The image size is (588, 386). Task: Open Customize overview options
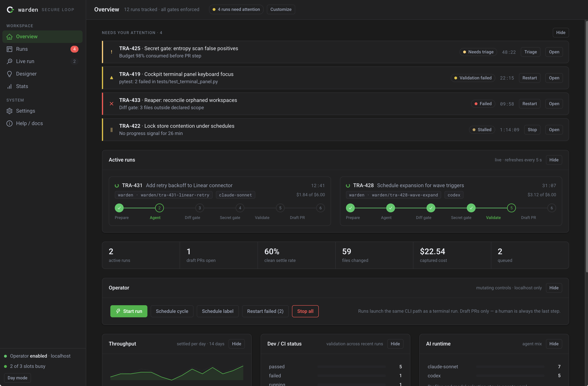pos(281,9)
